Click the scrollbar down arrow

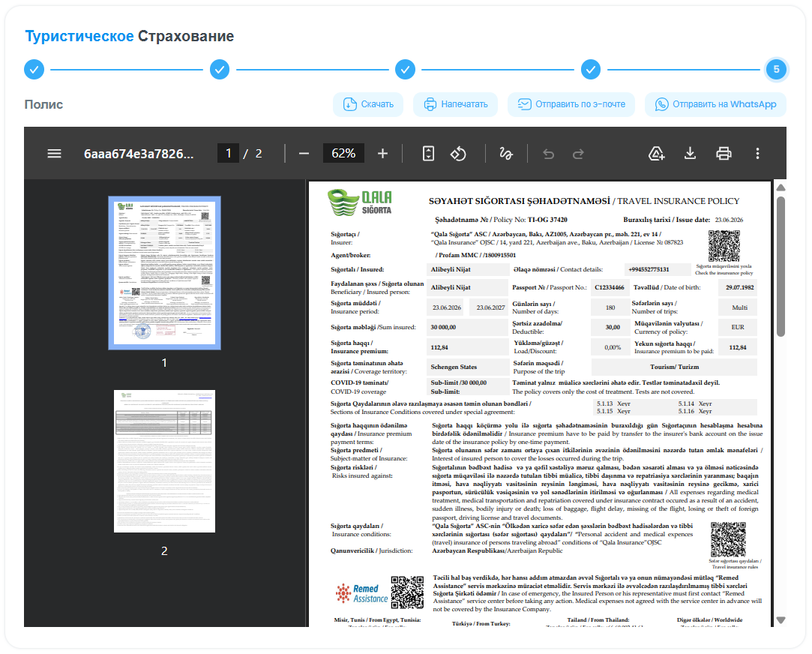pos(781,619)
